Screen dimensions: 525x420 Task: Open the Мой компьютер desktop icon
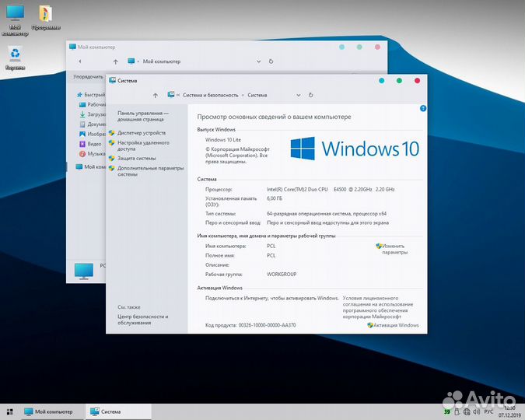tap(15, 20)
